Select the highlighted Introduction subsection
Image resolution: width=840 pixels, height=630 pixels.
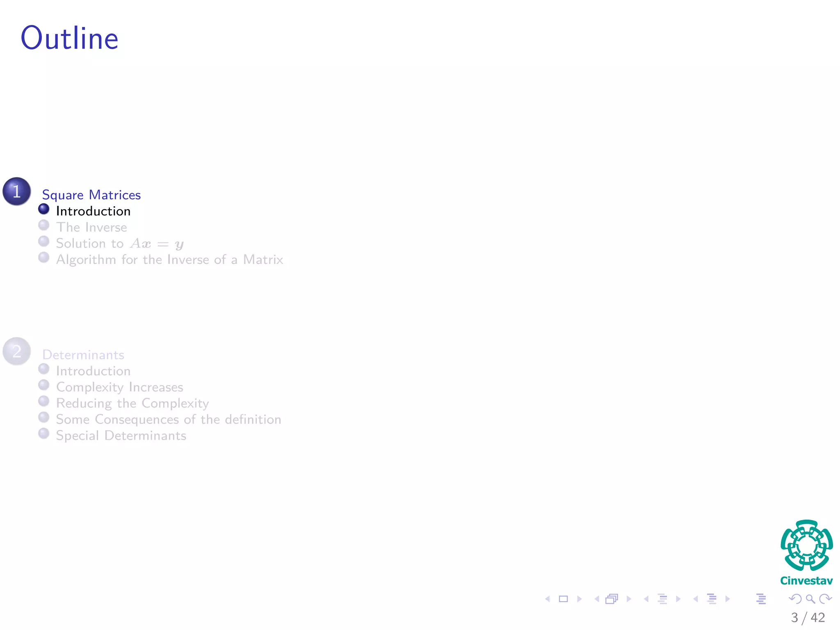click(93, 211)
